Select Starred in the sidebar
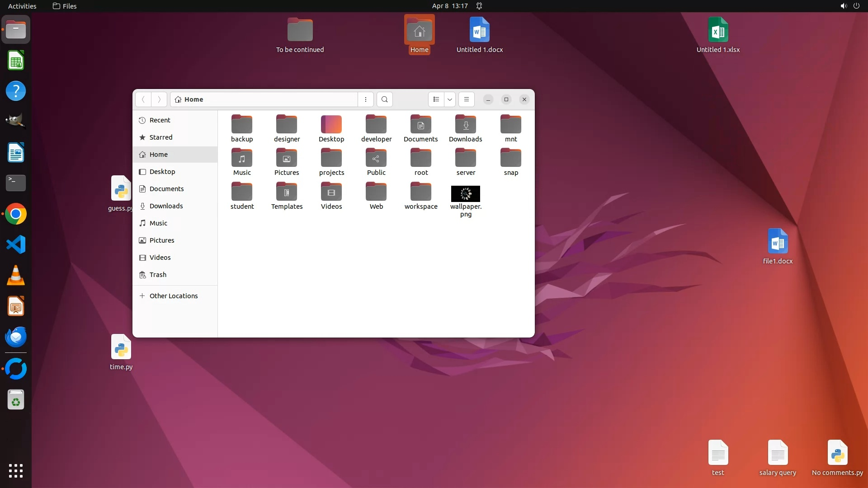Screen dimensions: 868x488 (160, 137)
